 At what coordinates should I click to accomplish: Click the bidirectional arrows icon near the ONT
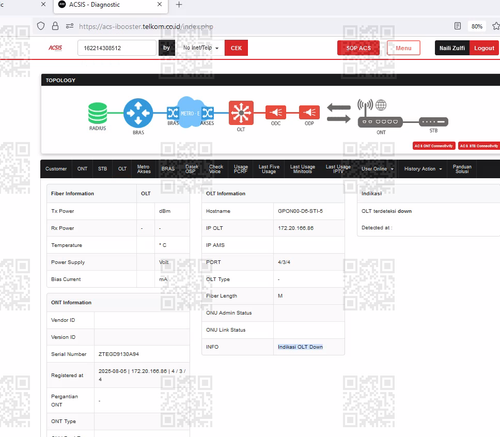click(339, 113)
